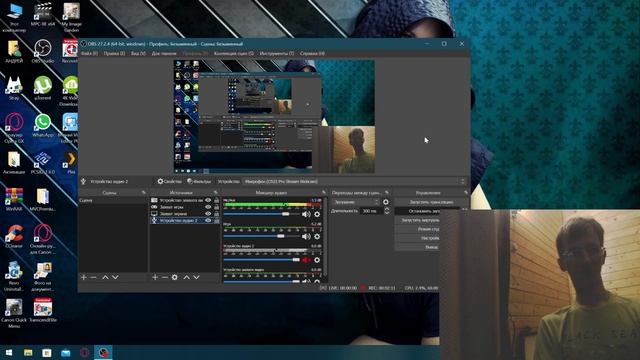
Task: Adjust the second mixer channel volume slider
Action: pyautogui.click(x=262, y=236)
